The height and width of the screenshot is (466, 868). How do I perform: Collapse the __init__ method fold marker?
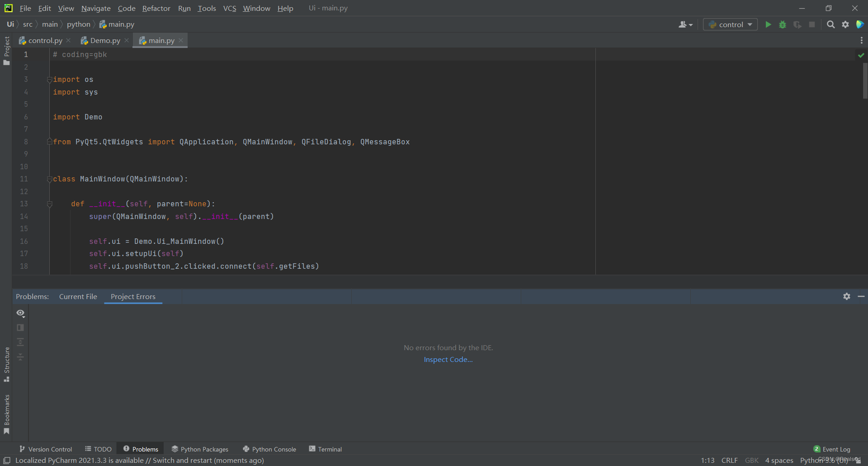point(49,204)
